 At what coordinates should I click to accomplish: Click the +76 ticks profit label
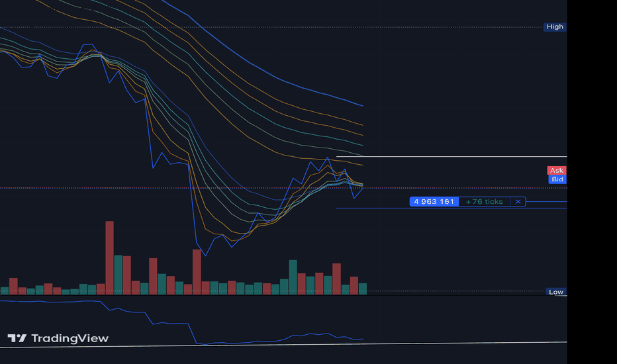[x=485, y=201]
